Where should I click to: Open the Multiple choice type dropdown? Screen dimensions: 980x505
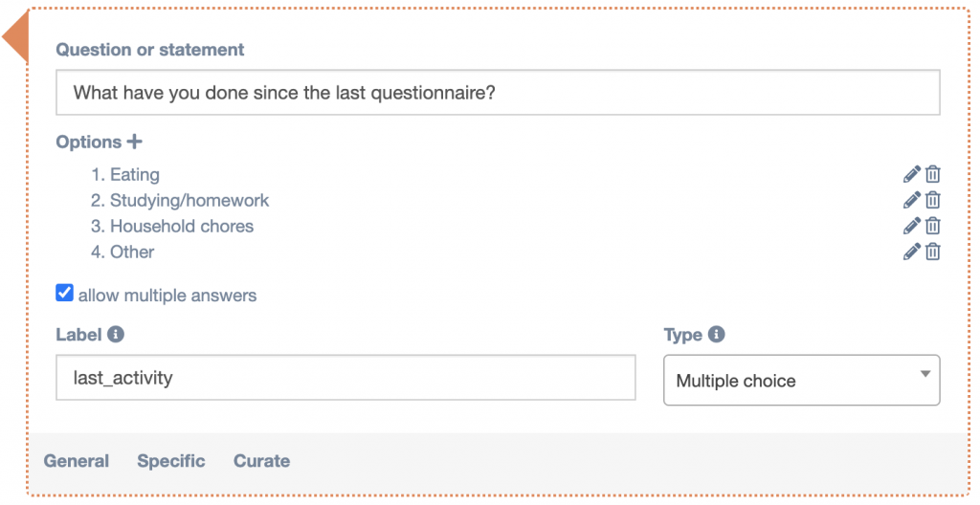coord(801,381)
